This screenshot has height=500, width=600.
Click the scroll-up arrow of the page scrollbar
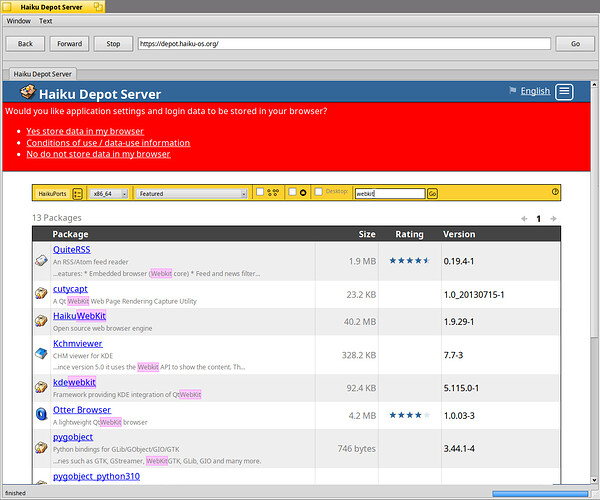(594, 84)
